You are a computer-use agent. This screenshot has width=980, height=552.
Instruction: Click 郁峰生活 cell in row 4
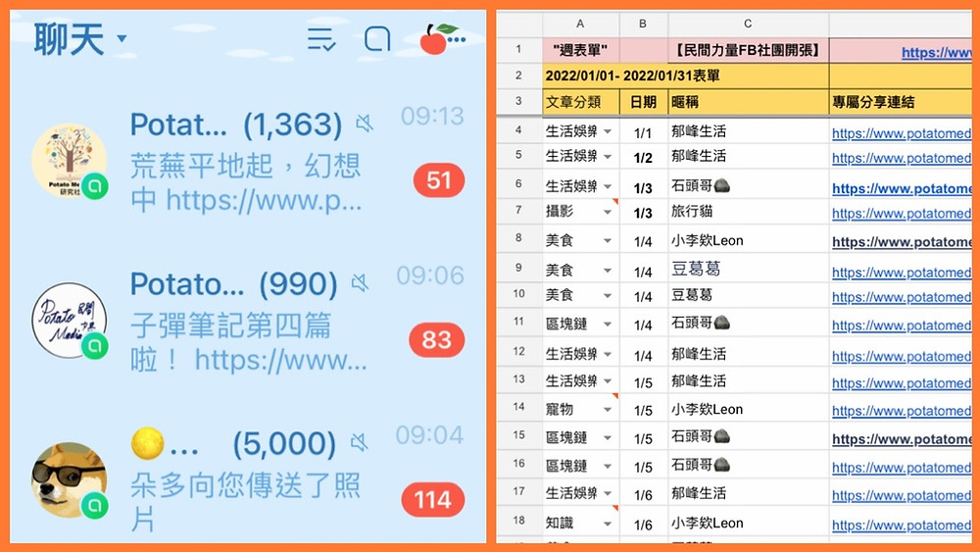[748, 131]
